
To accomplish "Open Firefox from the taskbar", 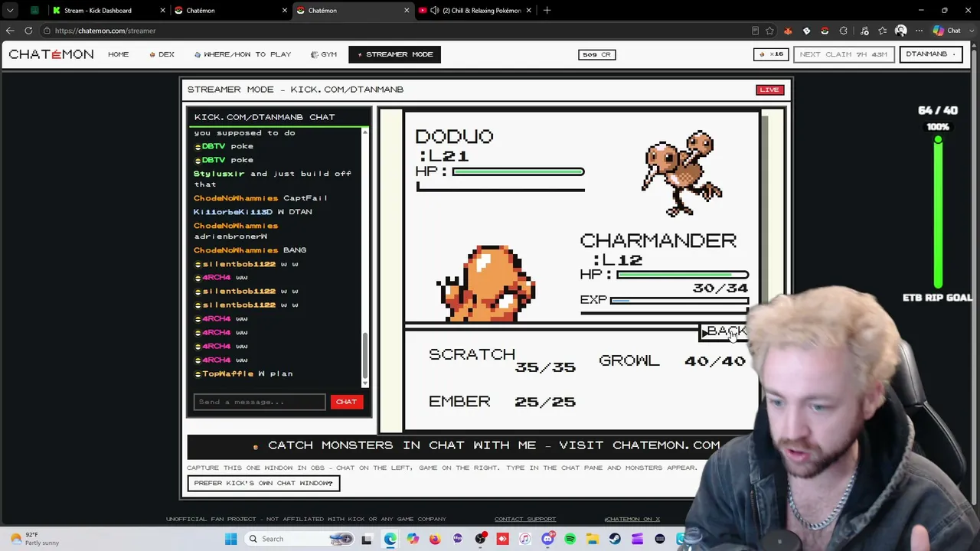I will click(435, 539).
